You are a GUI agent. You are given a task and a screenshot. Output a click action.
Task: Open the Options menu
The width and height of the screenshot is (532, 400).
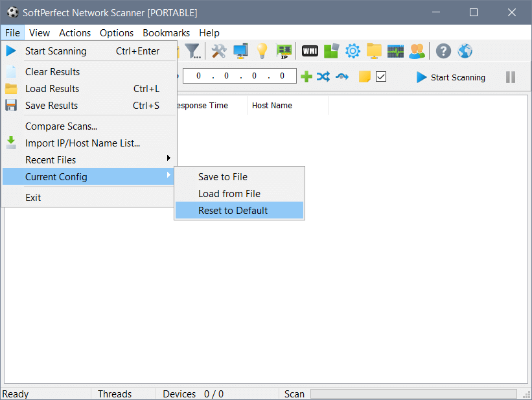click(117, 33)
